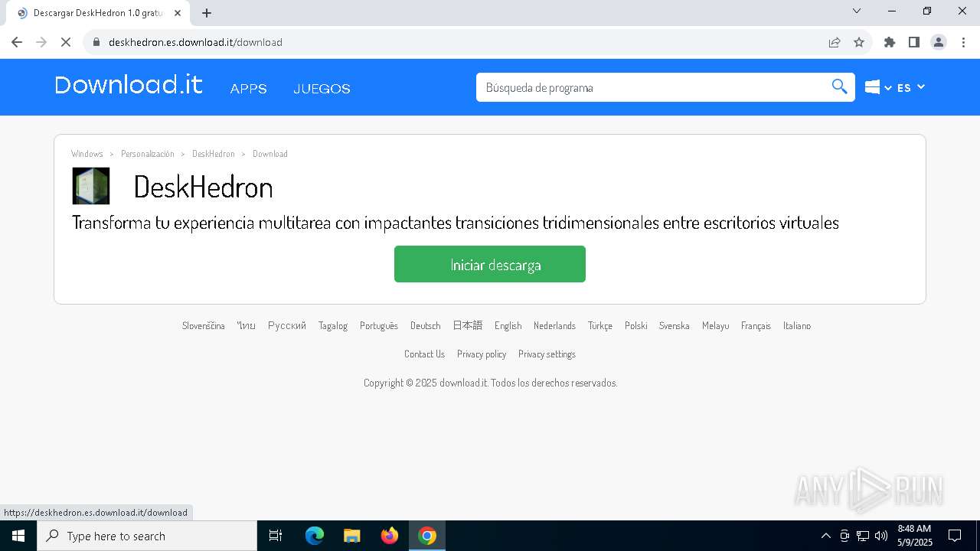Image resolution: width=980 pixels, height=551 pixels.
Task: Close the DeskHedron tab
Action: pyautogui.click(x=178, y=13)
